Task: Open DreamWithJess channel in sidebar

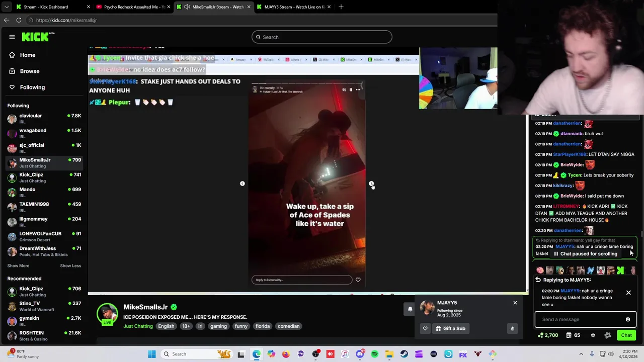Action: click(44, 251)
